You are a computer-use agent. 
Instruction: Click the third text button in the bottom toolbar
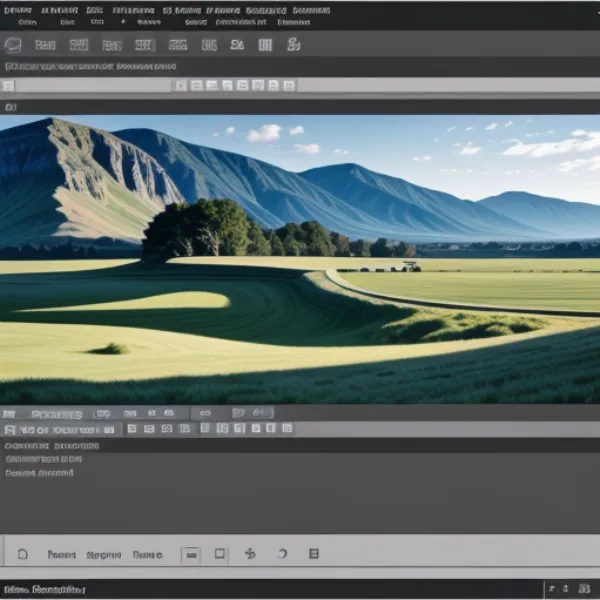tap(147, 554)
